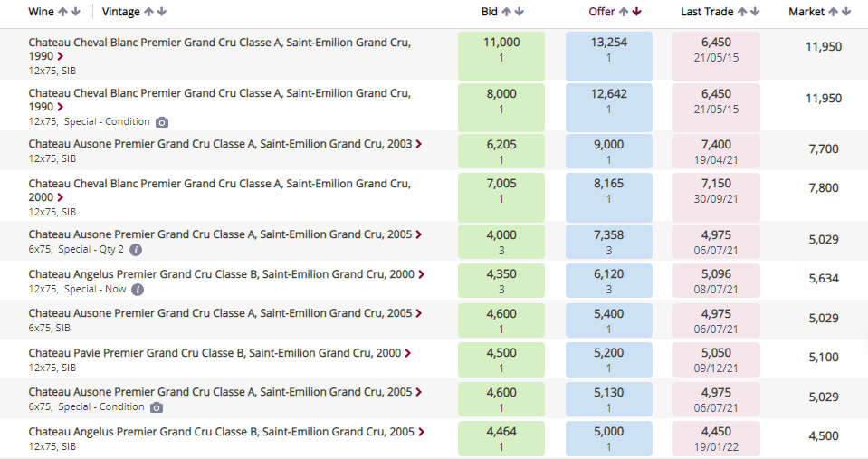Click info icon beside Special - Now
Image resolution: width=868 pixels, height=459 pixels.
tap(138, 290)
